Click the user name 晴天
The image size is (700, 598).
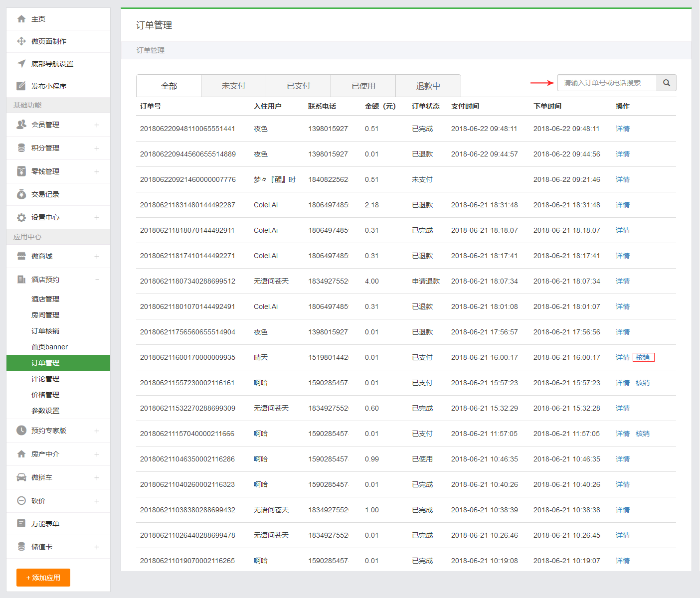[x=261, y=357]
